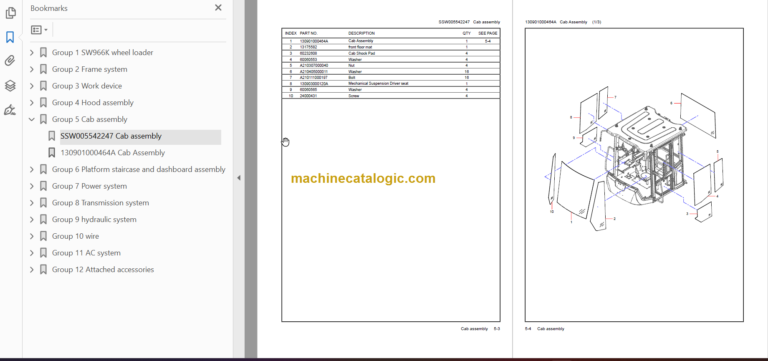This screenshot has height=361, width=768.
Task: Expand Group 1 SW966K wheel loader
Action: coord(32,52)
